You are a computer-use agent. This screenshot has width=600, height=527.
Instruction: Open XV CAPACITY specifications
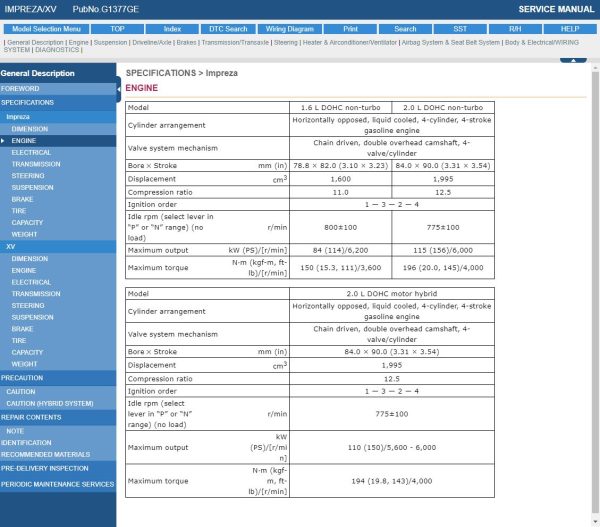point(58,352)
